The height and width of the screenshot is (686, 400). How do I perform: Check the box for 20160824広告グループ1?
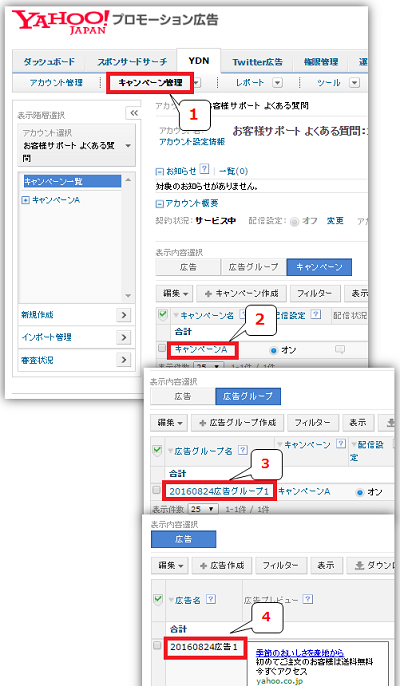click(x=156, y=490)
